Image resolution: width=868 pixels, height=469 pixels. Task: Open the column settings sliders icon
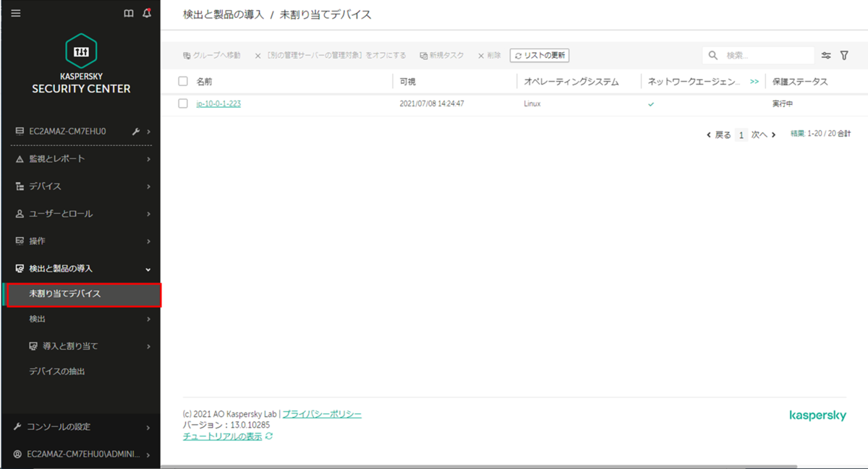826,56
